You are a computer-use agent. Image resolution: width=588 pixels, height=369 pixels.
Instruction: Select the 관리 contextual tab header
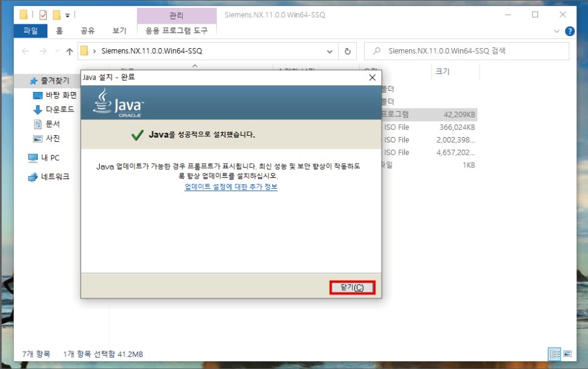click(177, 15)
